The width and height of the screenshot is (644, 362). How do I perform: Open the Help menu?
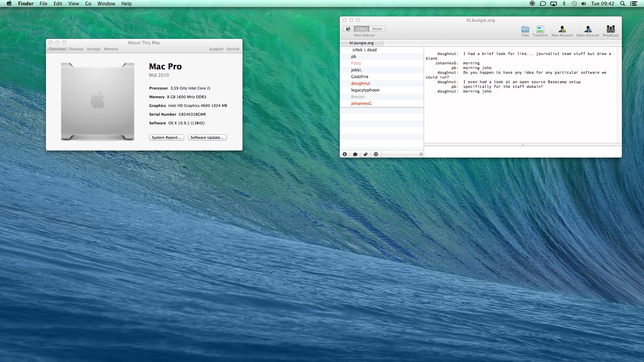(126, 4)
